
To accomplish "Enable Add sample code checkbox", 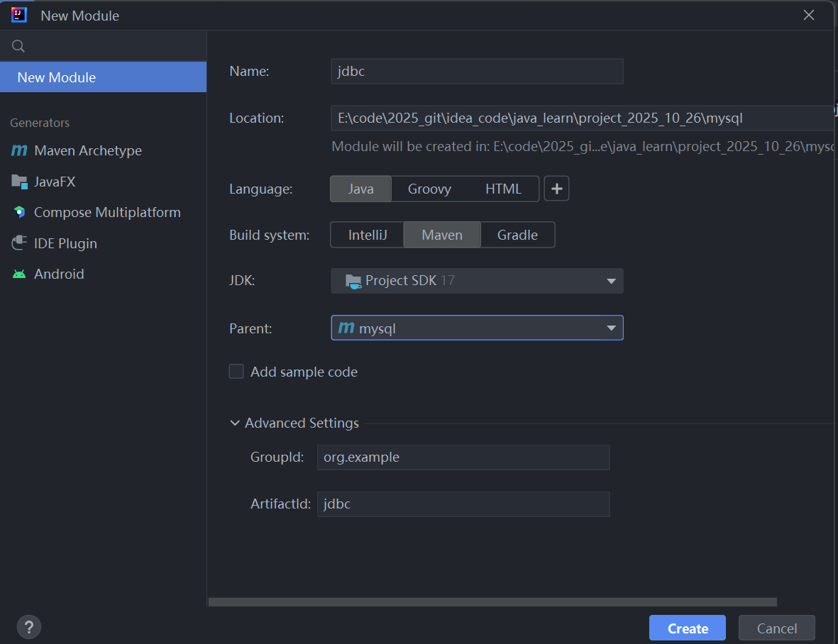I will click(x=236, y=371).
